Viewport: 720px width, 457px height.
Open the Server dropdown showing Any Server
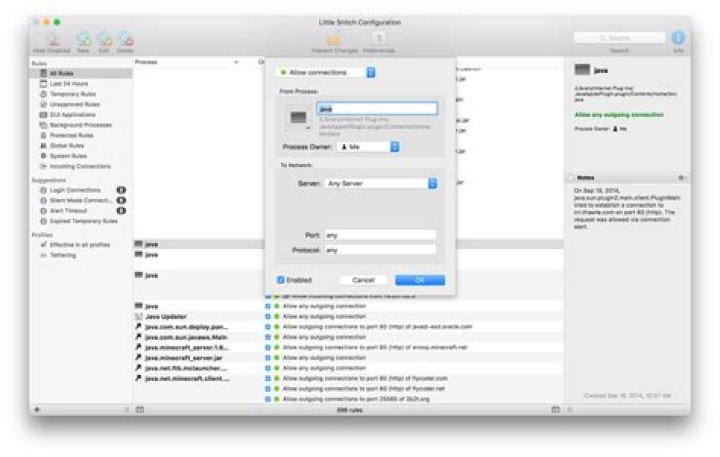coord(381,184)
